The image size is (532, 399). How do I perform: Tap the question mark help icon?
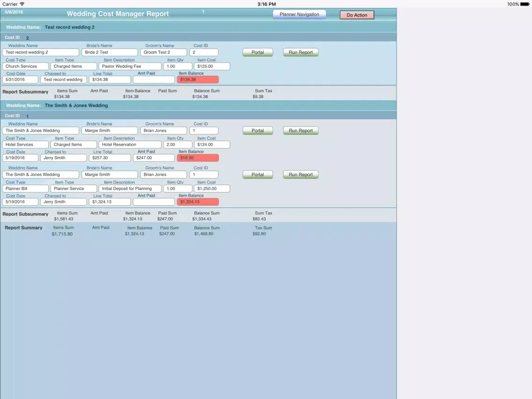pyautogui.click(x=203, y=12)
